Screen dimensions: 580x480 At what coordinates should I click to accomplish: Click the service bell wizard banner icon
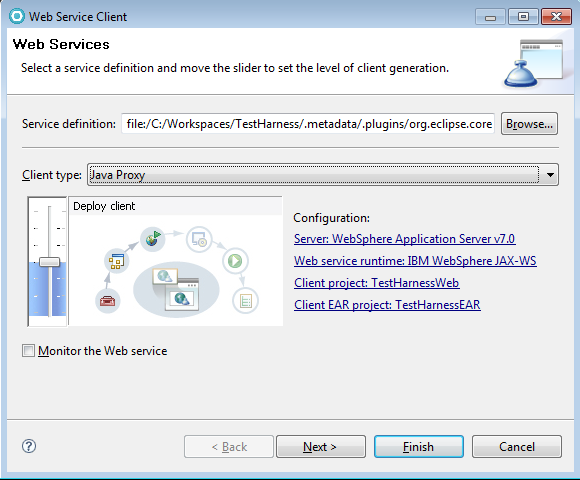pos(534,64)
